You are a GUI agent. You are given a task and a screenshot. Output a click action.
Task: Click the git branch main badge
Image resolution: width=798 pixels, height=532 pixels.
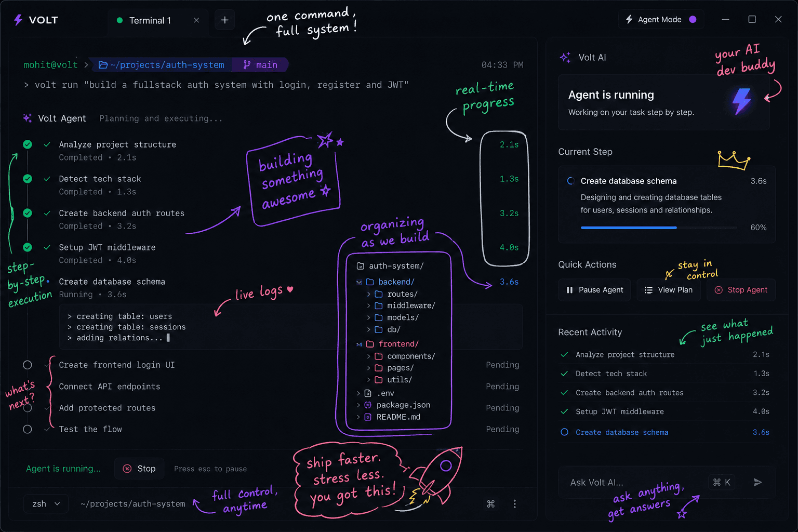261,65
